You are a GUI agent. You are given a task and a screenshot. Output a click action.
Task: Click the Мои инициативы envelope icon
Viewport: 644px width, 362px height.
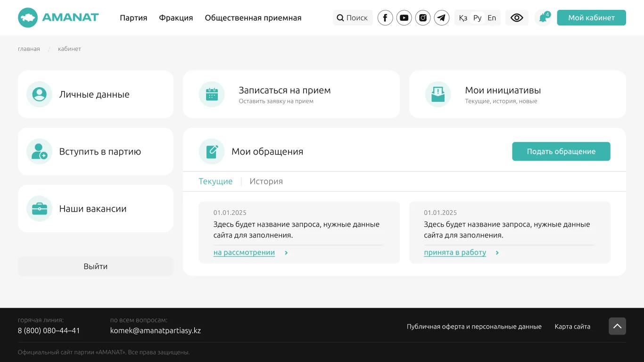(438, 94)
